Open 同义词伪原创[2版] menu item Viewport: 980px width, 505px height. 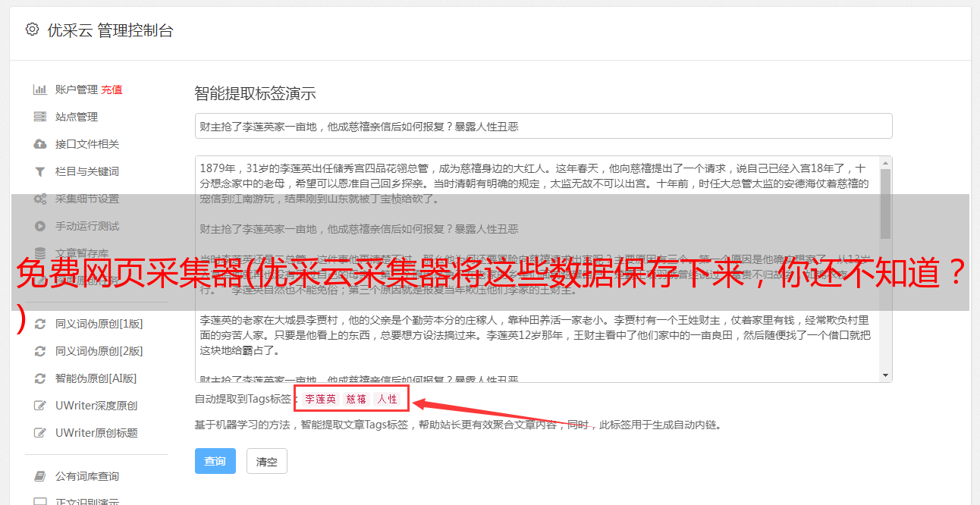(x=99, y=351)
